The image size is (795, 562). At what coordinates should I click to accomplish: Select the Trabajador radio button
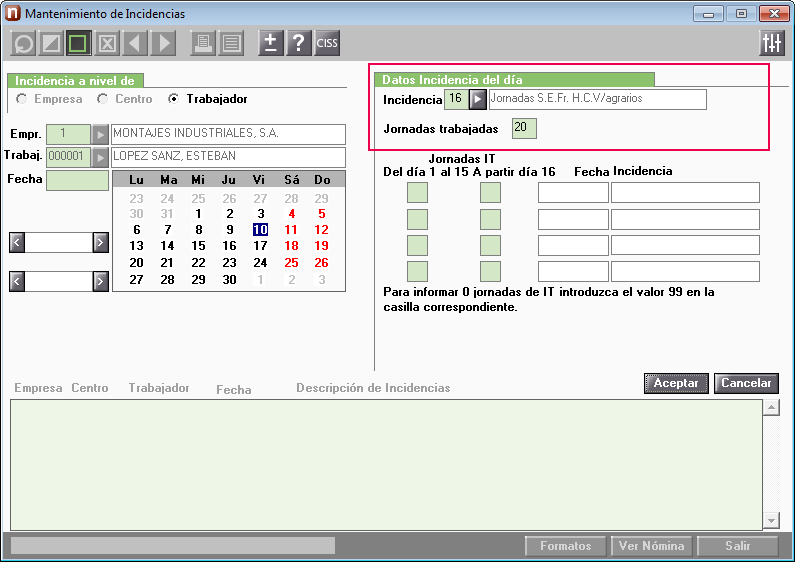click(173, 99)
